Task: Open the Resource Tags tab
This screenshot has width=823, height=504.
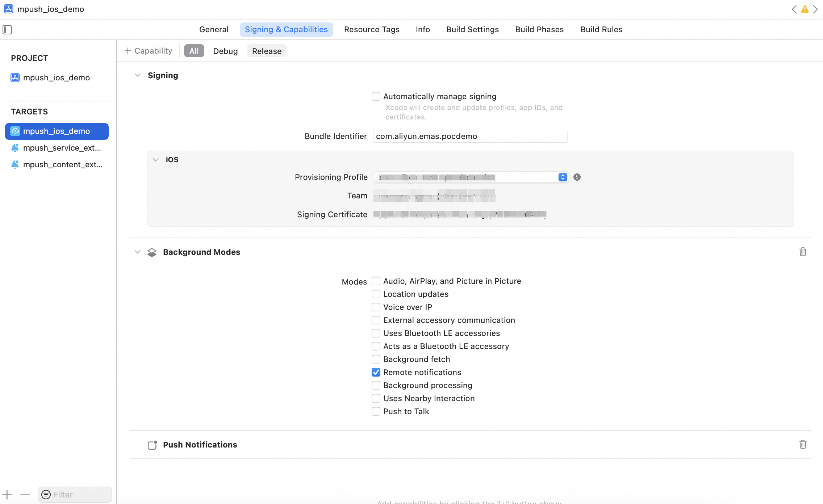Action: click(x=372, y=29)
